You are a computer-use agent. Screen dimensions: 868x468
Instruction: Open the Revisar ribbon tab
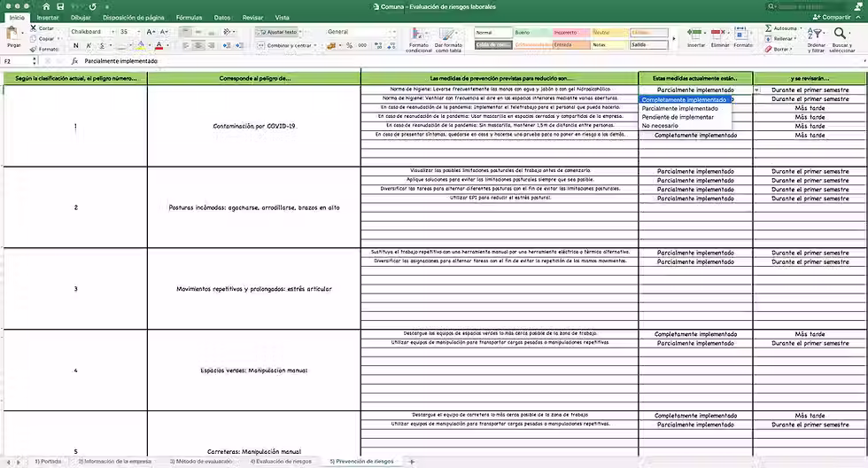pyautogui.click(x=252, y=18)
